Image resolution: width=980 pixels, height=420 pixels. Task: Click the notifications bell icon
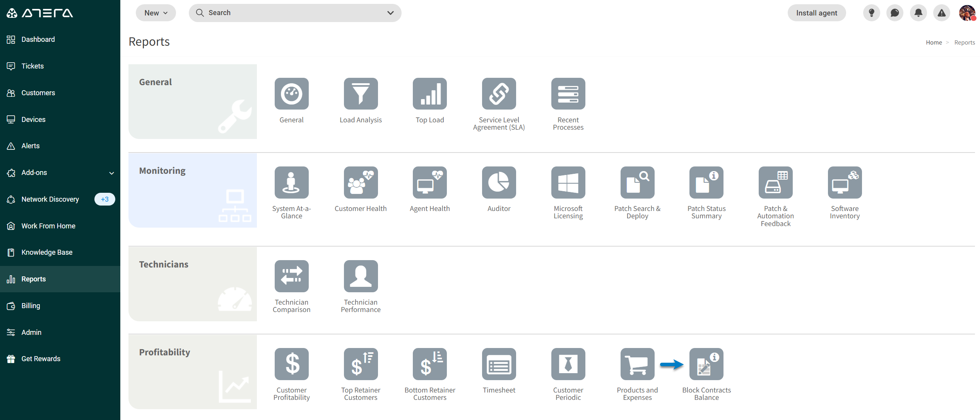918,13
